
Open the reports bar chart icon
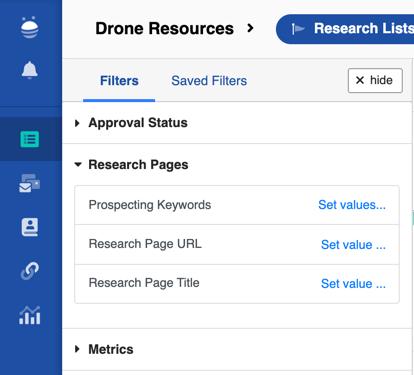[x=30, y=315]
